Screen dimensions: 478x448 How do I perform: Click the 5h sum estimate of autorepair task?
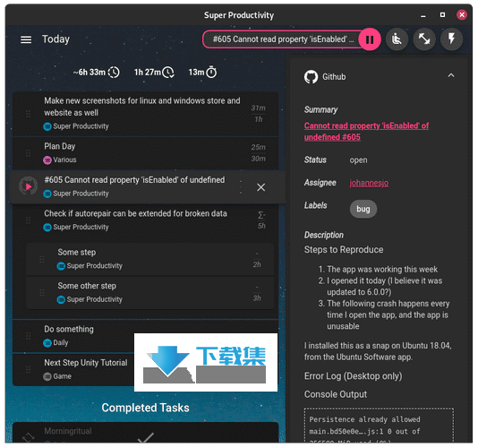pos(261,220)
